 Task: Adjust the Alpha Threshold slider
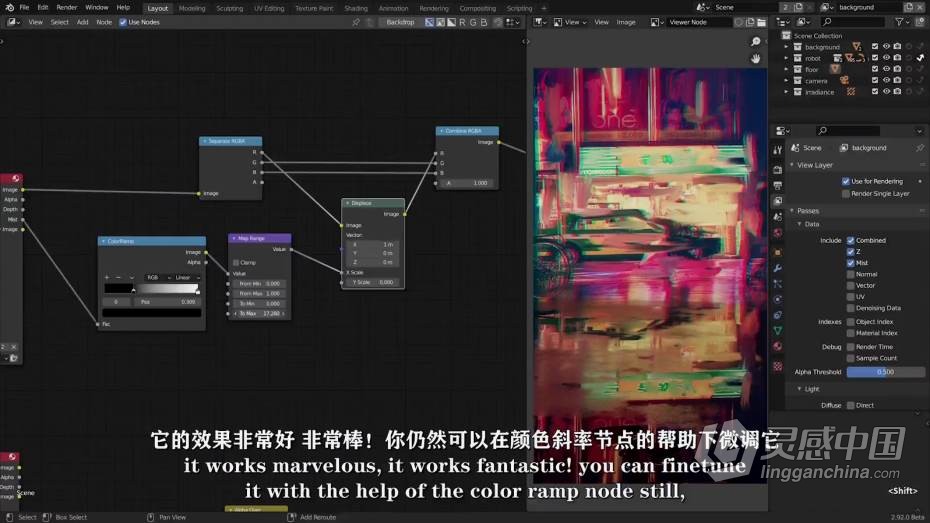pos(885,372)
